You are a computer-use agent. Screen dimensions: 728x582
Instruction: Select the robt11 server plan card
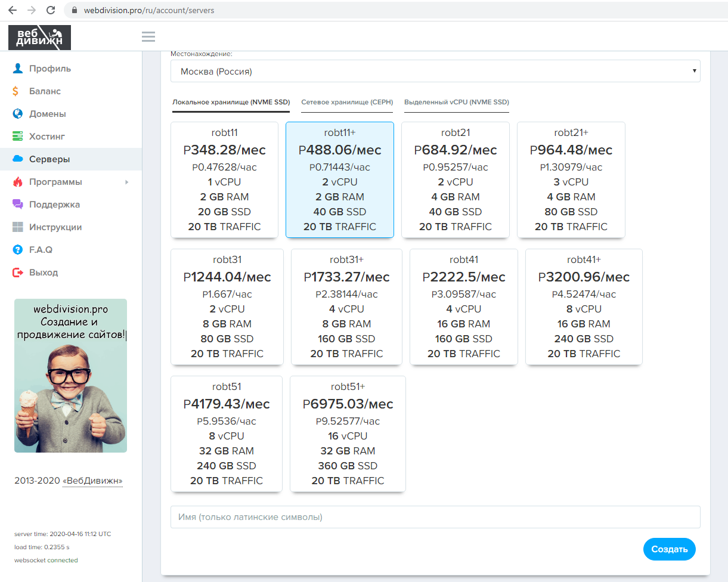224,179
